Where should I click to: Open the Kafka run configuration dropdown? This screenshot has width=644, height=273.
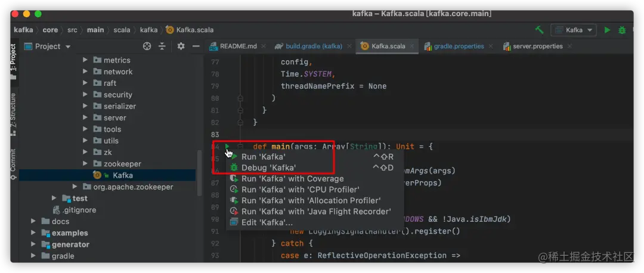click(574, 30)
